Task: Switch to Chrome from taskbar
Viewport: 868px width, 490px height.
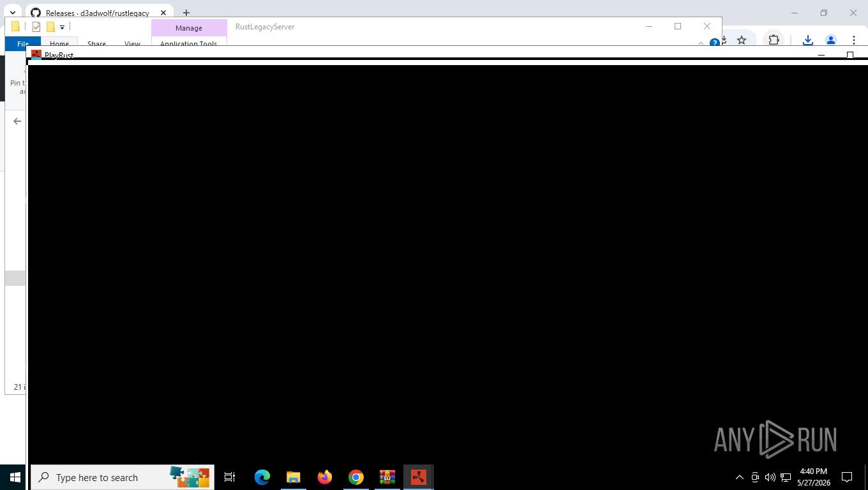Action: coord(356,477)
